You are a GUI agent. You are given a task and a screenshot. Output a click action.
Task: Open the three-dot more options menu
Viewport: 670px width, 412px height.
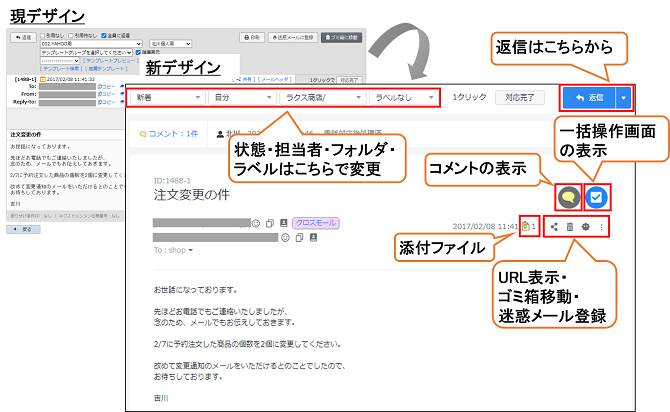pos(602,227)
